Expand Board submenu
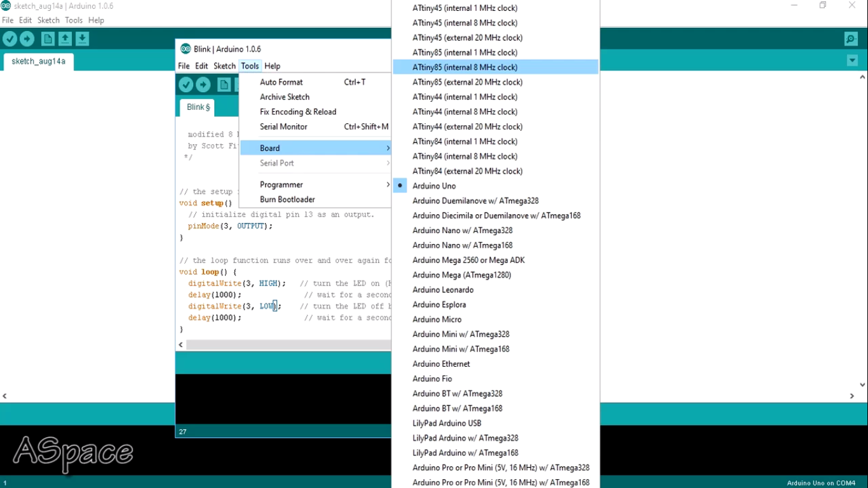Viewport: 868px width, 488px height. (315, 148)
